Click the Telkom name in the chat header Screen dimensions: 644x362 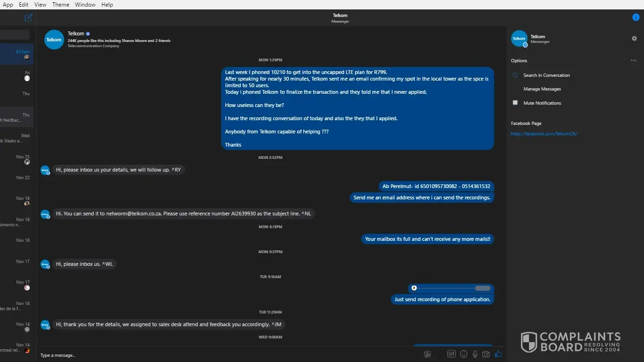pyautogui.click(x=76, y=34)
